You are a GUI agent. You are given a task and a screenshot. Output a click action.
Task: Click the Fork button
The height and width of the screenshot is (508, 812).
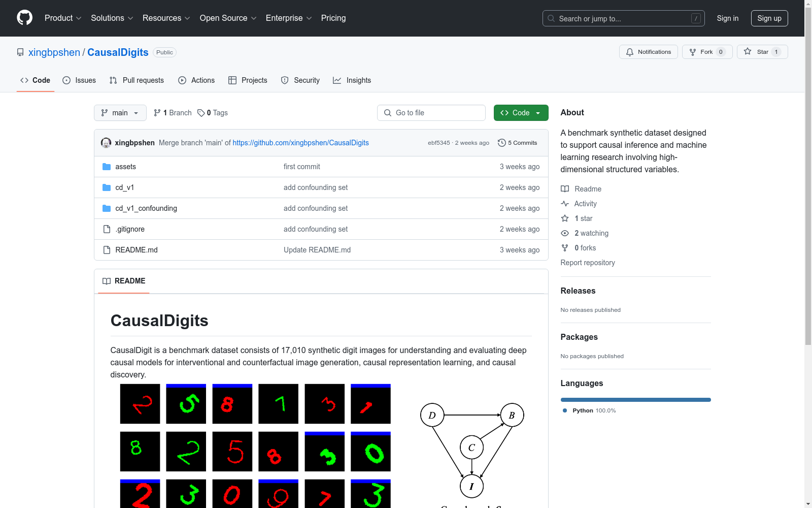(x=707, y=52)
